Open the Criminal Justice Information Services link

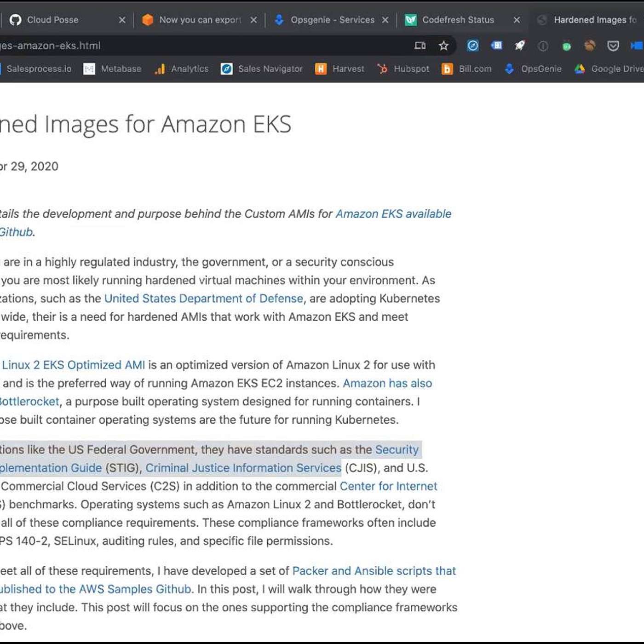(x=243, y=468)
